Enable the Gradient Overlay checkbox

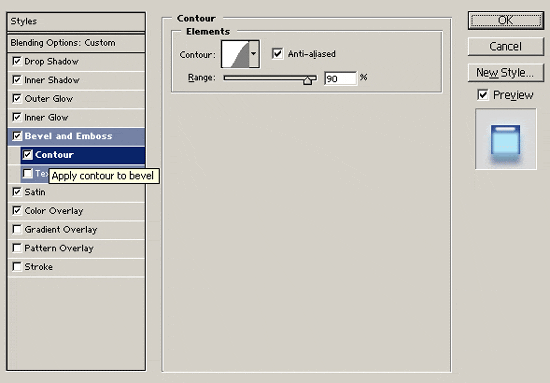pyautogui.click(x=16, y=229)
